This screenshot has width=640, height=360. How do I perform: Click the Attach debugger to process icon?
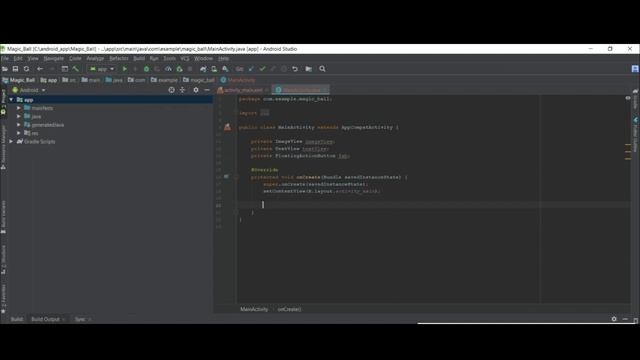179,69
